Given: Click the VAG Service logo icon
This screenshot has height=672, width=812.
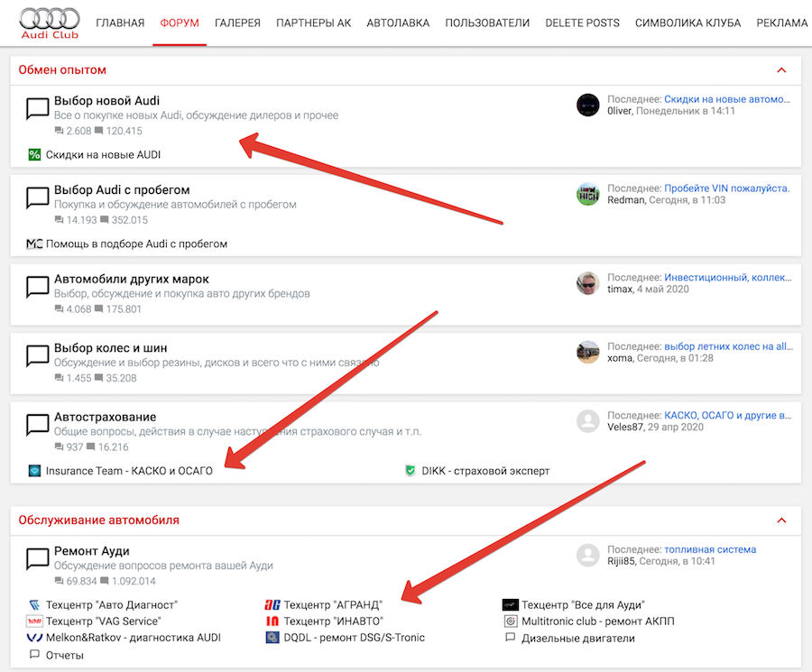Looking at the screenshot, I should tap(34, 621).
